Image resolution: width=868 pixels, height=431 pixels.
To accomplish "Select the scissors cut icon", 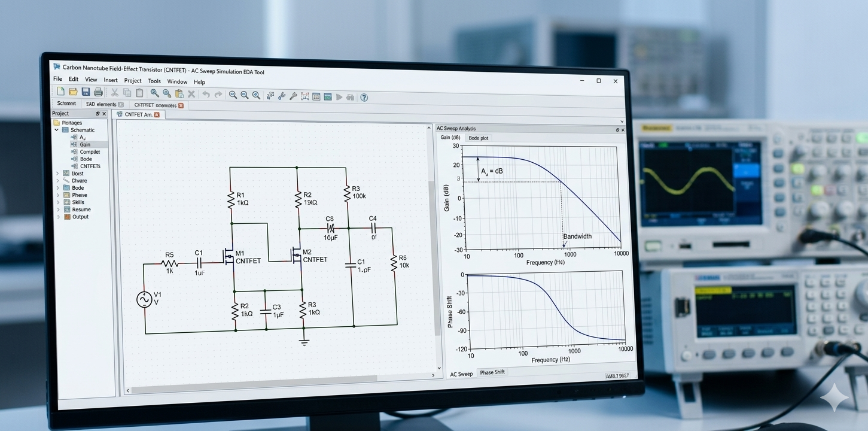I will [114, 93].
